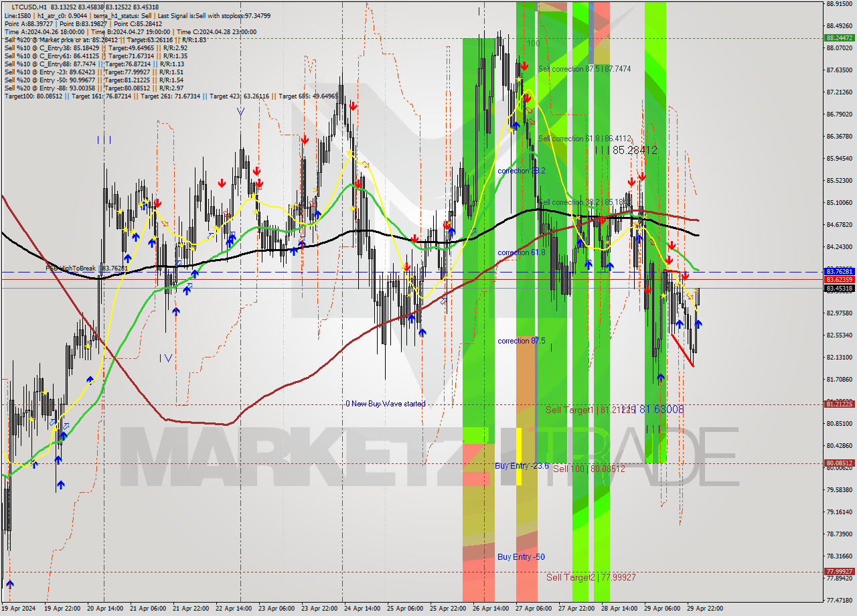Click the blue 'correction 61.8' label
Image resolution: width=857 pixels, height=616 pixels.
pos(522,252)
